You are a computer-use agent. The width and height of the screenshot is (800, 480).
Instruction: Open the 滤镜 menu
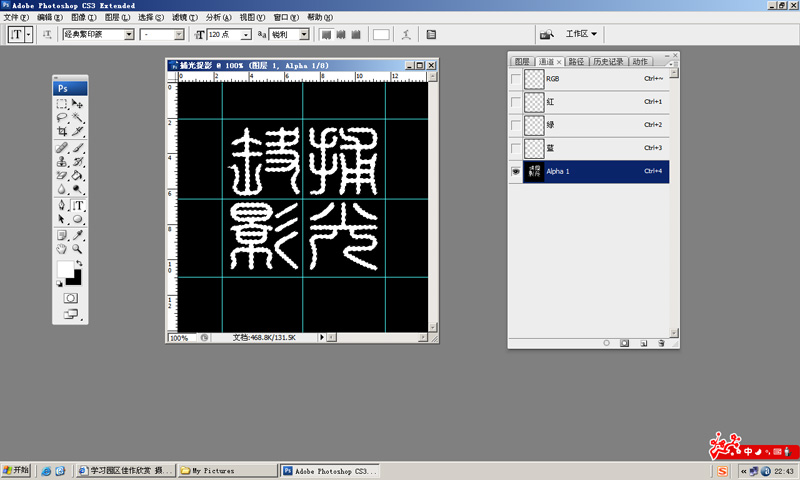click(x=179, y=18)
